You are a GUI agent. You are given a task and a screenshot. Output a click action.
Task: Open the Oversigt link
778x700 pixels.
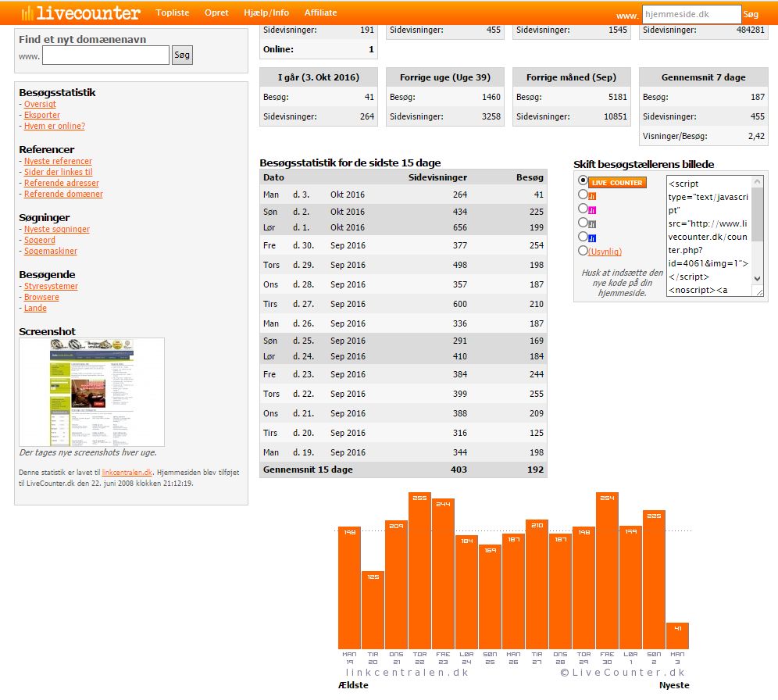[x=40, y=104]
